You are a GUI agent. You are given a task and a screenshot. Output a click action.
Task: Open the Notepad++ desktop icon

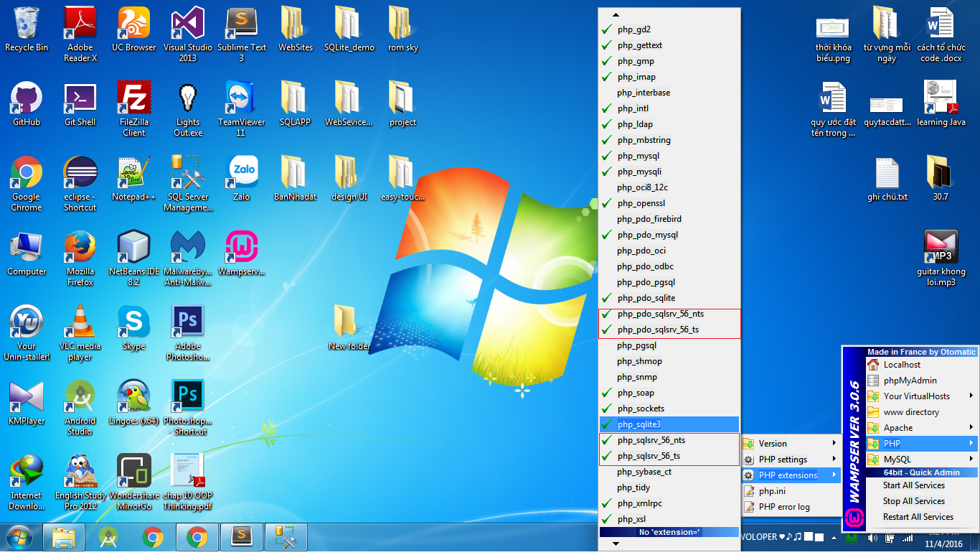pyautogui.click(x=133, y=179)
